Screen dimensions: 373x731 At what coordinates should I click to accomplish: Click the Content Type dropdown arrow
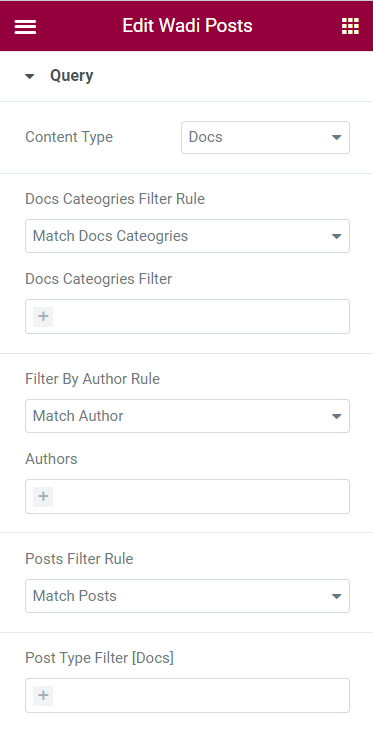coord(336,138)
